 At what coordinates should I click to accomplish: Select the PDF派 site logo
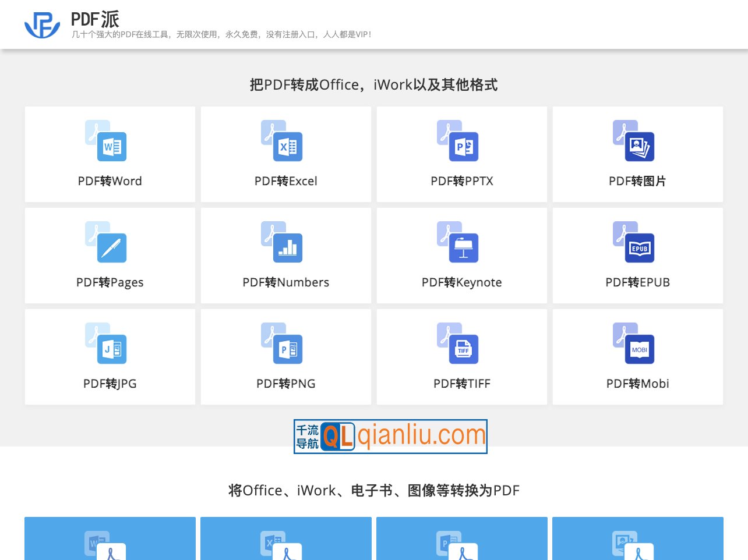pos(42,23)
